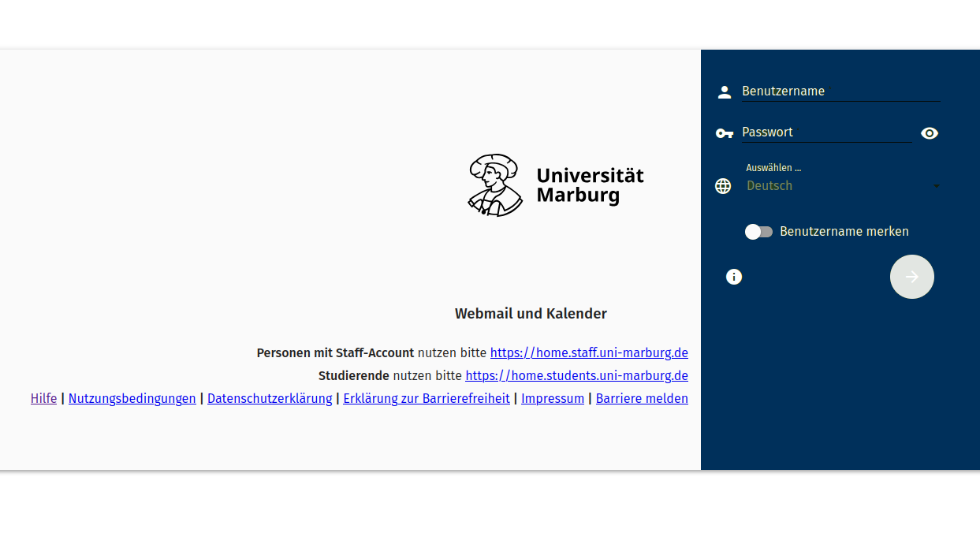980x533 pixels.
Task: Click the globe language icon
Action: 723,186
